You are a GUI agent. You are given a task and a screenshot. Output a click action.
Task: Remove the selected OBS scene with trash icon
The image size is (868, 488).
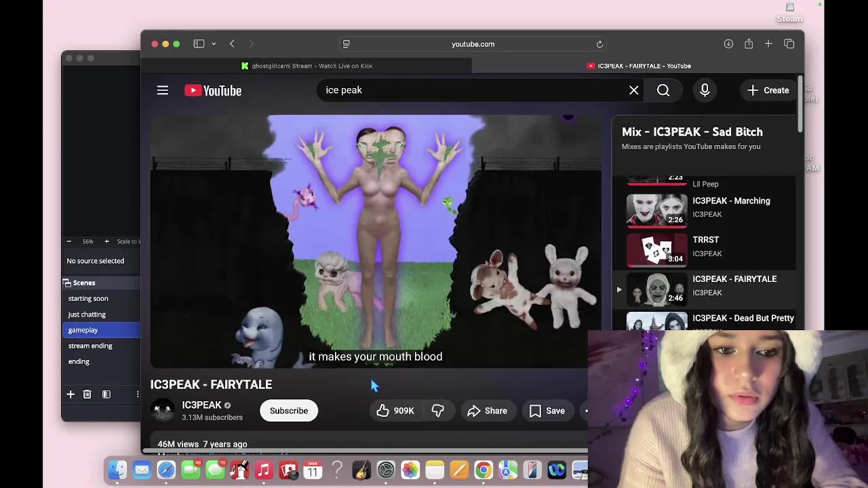point(87,394)
